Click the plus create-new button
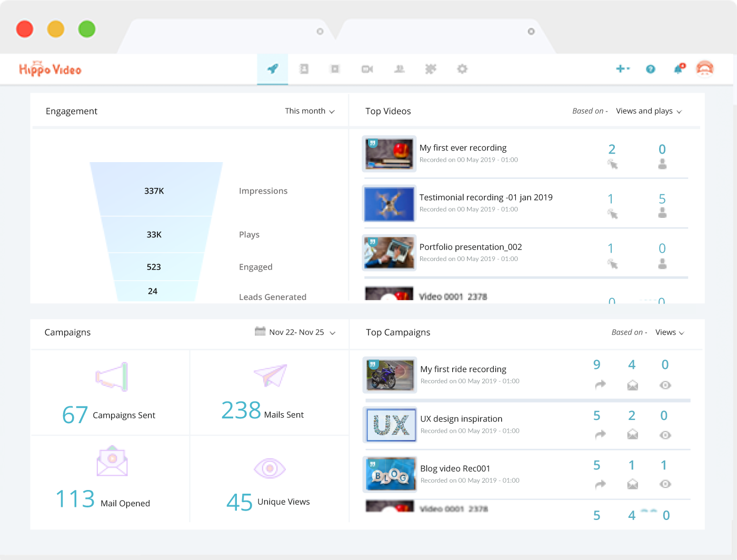737x560 pixels. [x=622, y=69]
